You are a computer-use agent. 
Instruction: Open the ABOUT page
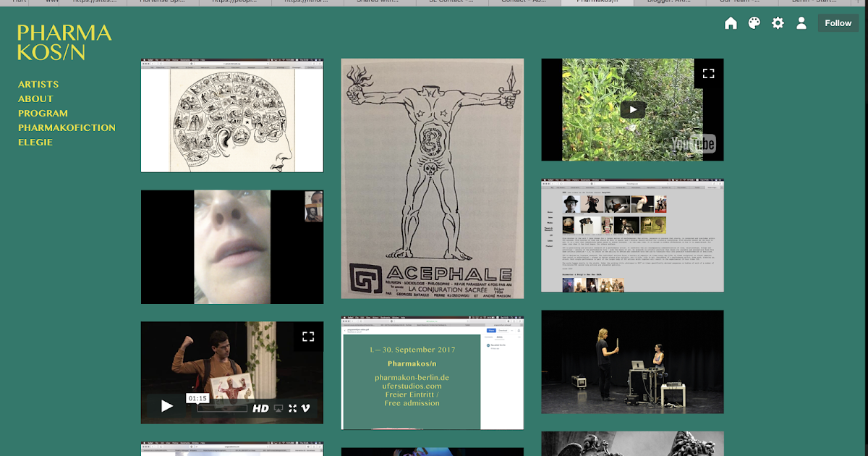coord(35,99)
